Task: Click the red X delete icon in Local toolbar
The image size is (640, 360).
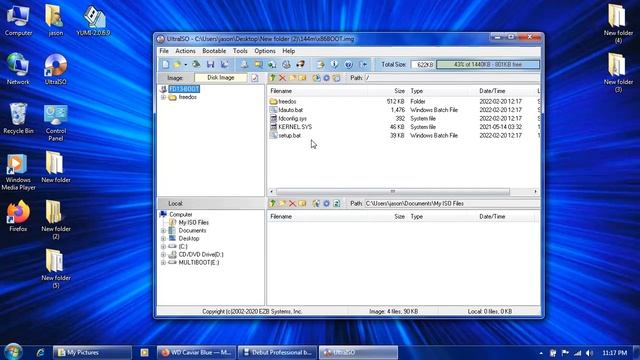Action: point(292,203)
